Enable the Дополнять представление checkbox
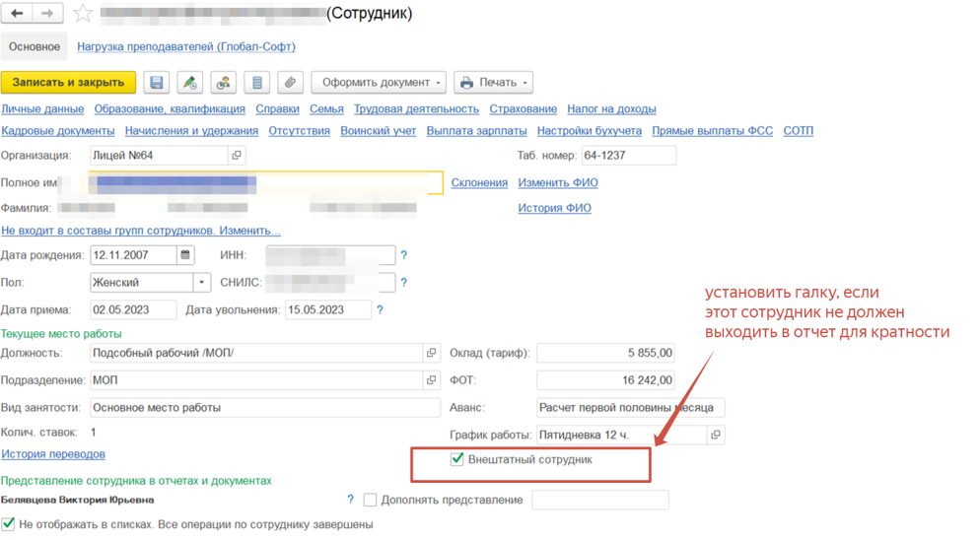Image resolution: width=980 pixels, height=540 pixels. click(371, 501)
